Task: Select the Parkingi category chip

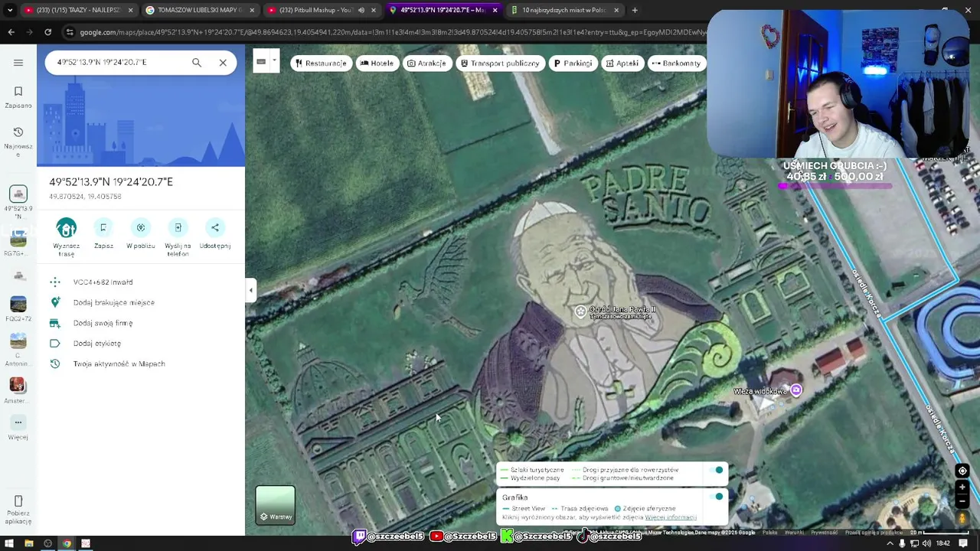Action: (573, 64)
